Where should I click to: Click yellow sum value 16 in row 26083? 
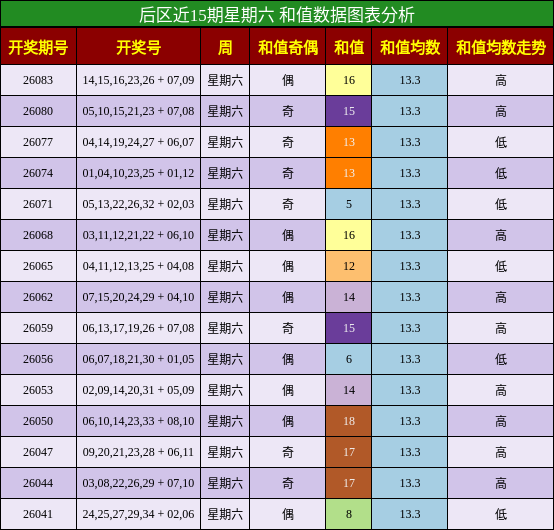[x=349, y=80]
